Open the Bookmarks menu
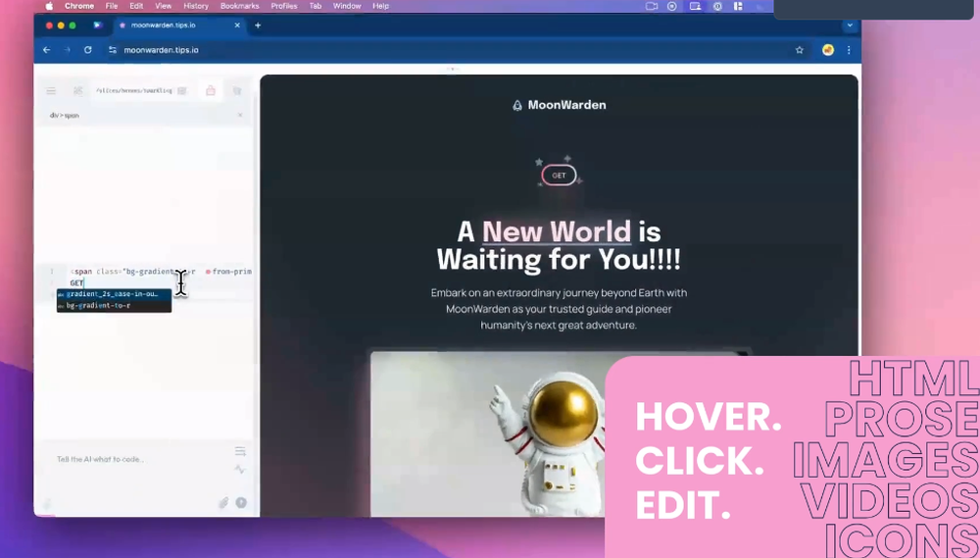980x558 pixels. click(239, 6)
